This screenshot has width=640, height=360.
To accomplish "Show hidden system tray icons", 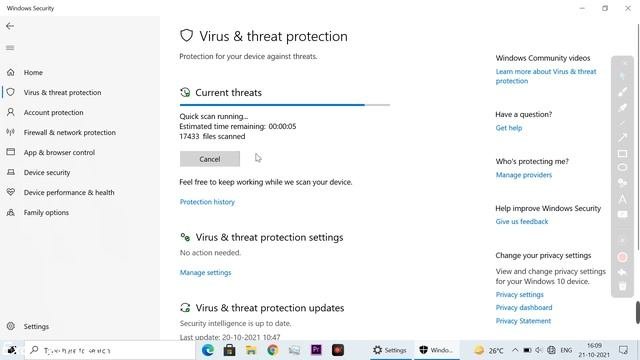I will [515, 350].
